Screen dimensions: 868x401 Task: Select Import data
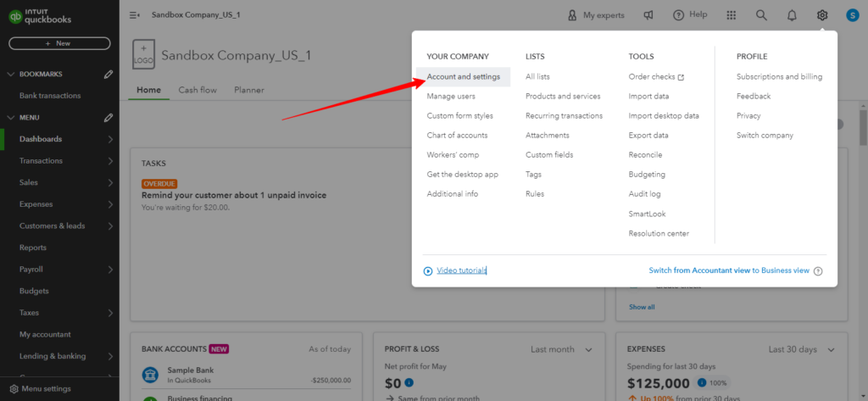[648, 97]
